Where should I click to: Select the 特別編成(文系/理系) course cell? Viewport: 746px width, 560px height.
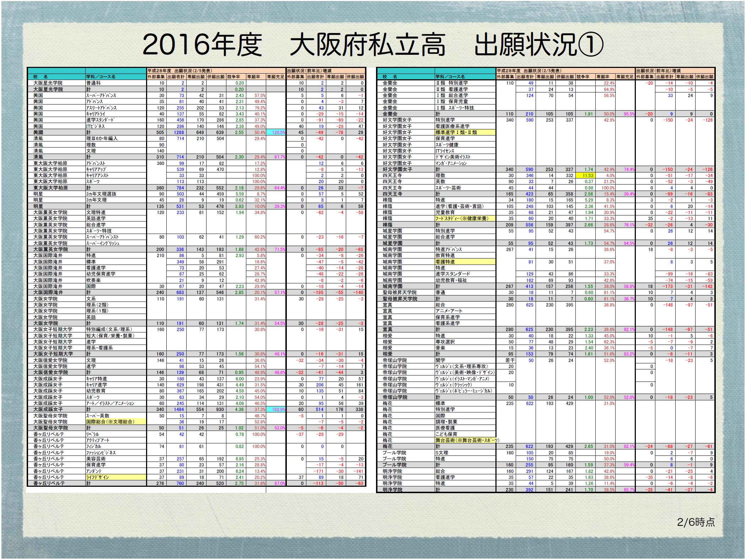pos(116,329)
